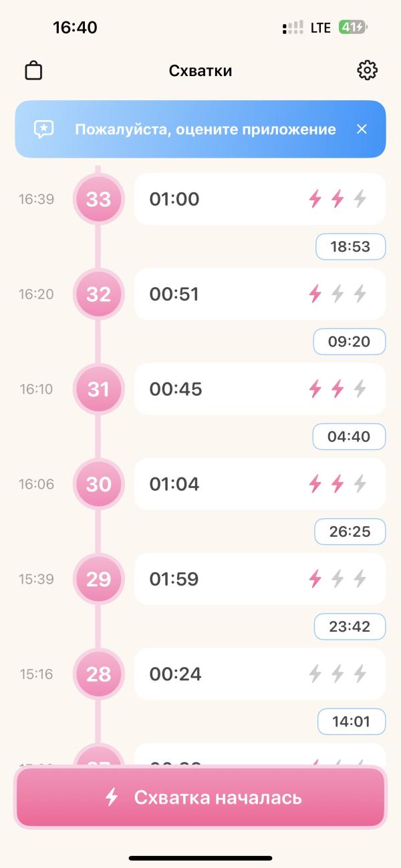Tap the star speech-bubble rating icon

coord(44,129)
